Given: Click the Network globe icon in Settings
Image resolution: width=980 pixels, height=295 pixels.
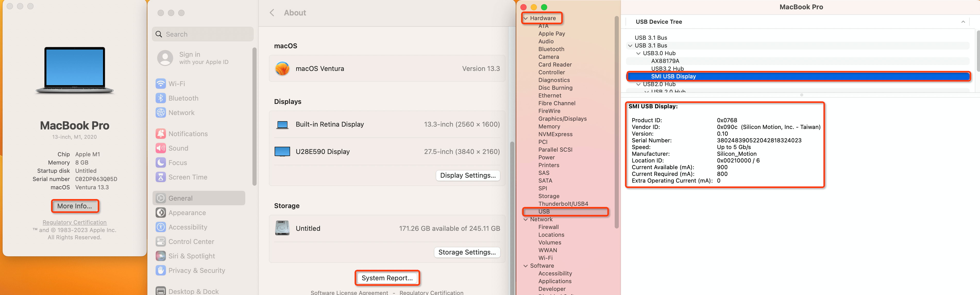Looking at the screenshot, I should [x=160, y=113].
